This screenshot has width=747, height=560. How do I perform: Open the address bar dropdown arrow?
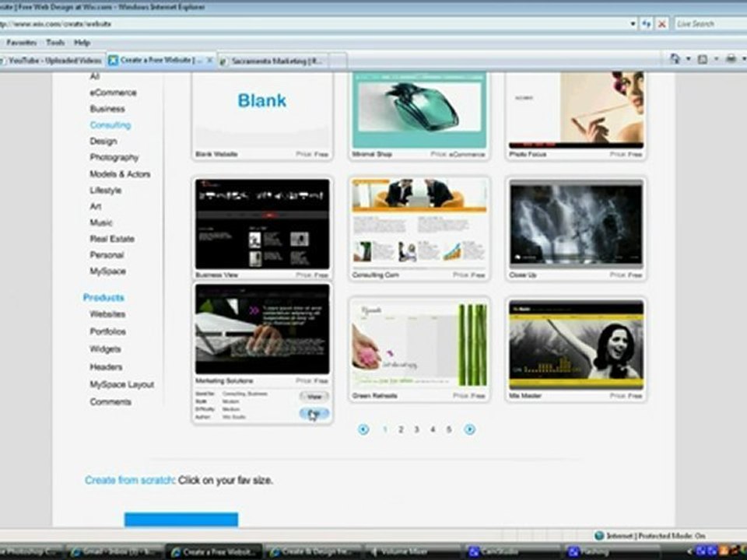(x=633, y=24)
